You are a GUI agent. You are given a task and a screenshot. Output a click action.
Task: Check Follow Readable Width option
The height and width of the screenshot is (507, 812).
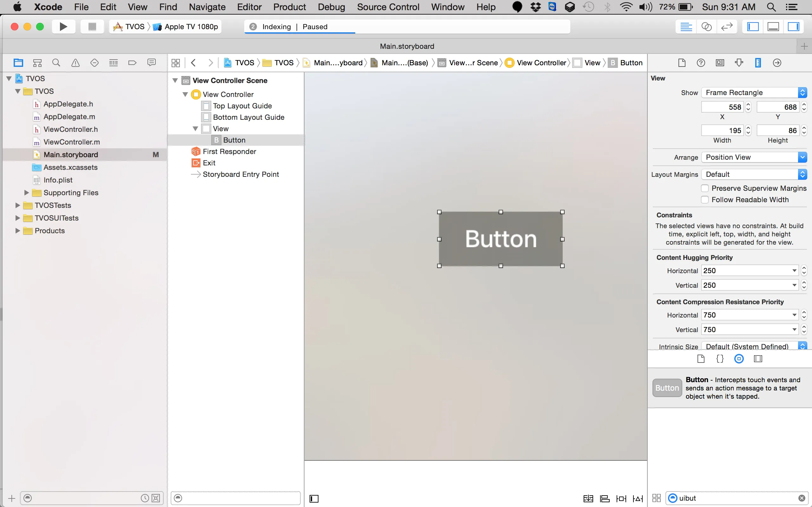[x=704, y=200]
